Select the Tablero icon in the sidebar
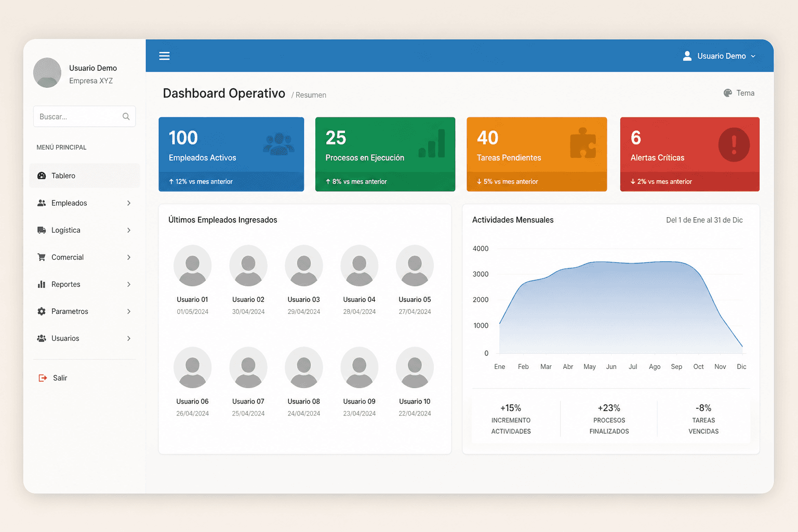The width and height of the screenshot is (798, 532). (x=42, y=176)
